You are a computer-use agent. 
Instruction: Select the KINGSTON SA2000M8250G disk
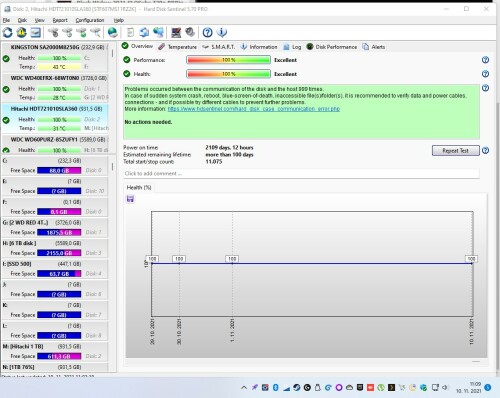pyautogui.click(x=55, y=57)
